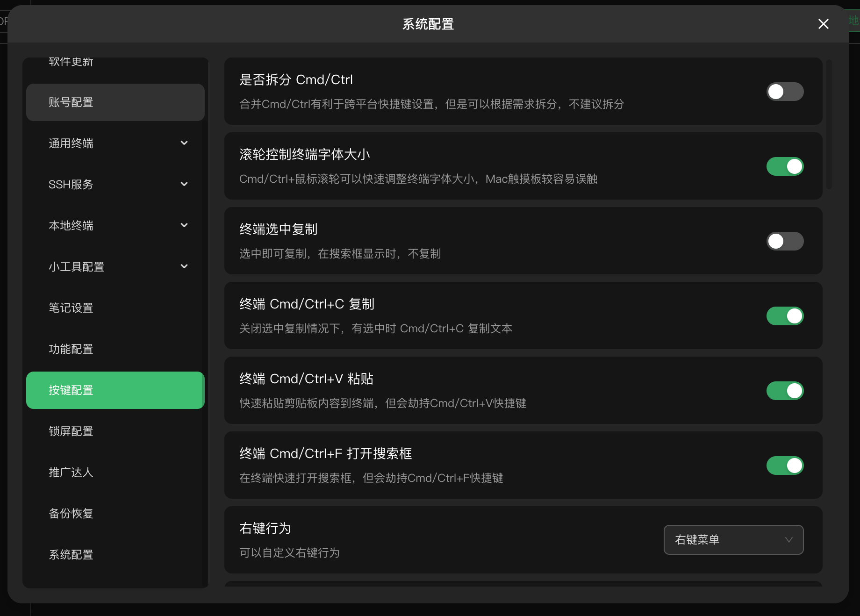Go to 推广达人 section
The width and height of the screenshot is (860, 616).
115,473
